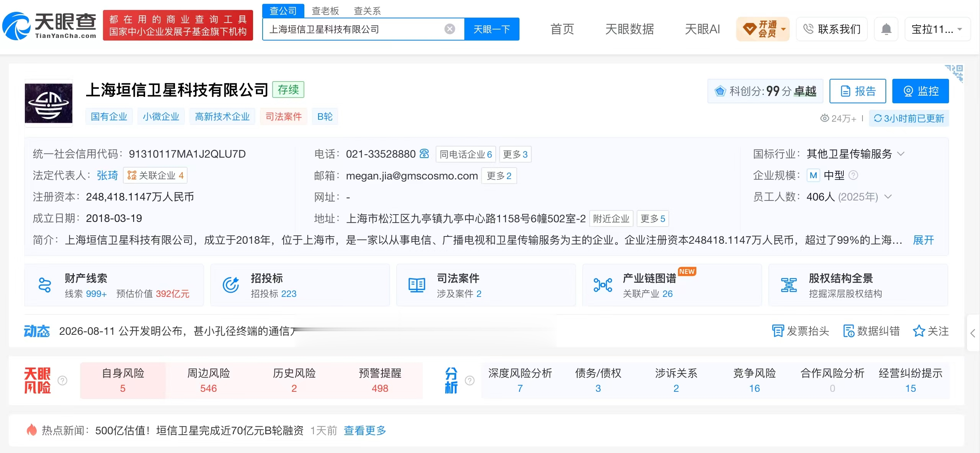The height and width of the screenshot is (453, 980).
Task: Open the 天眼AI menu
Action: coord(702,29)
